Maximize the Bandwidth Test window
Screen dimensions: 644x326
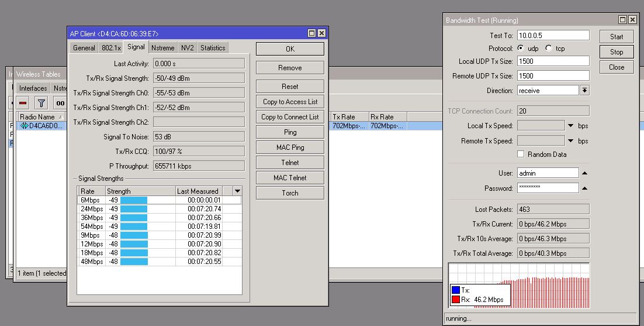pos(622,20)
